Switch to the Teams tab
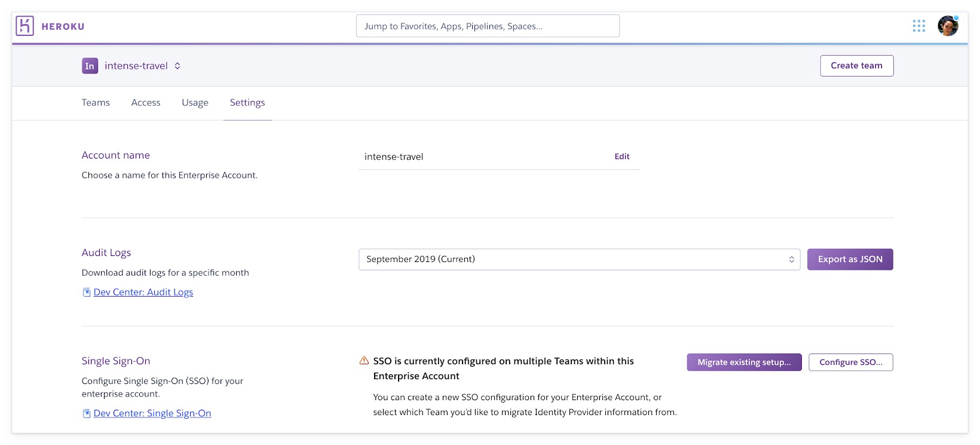 pyautogui.click(x=96, y=103)
